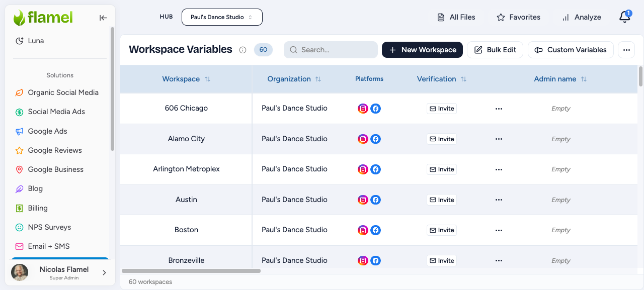Select the 606 Chicago workspace cell

pyautogui.click(x=186, y=109)
